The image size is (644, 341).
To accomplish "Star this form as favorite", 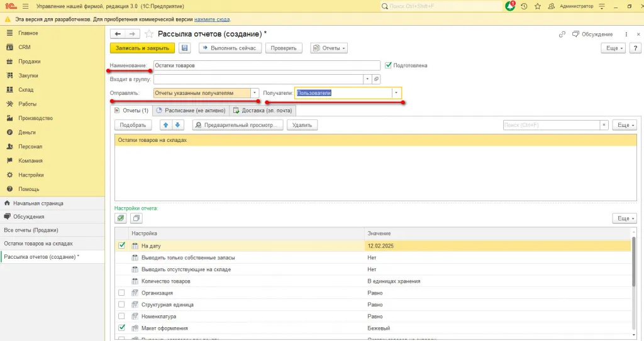I will point(149,34).
